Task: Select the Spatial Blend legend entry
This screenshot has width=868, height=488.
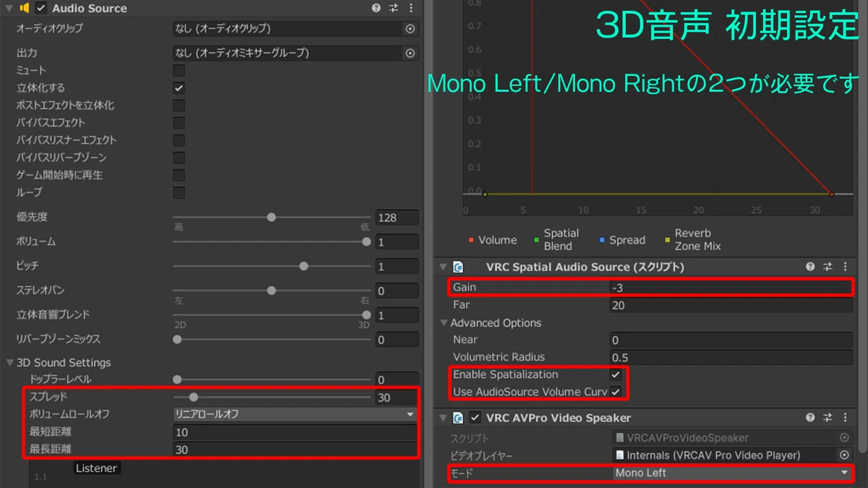Action: click(x=556, y=239)
